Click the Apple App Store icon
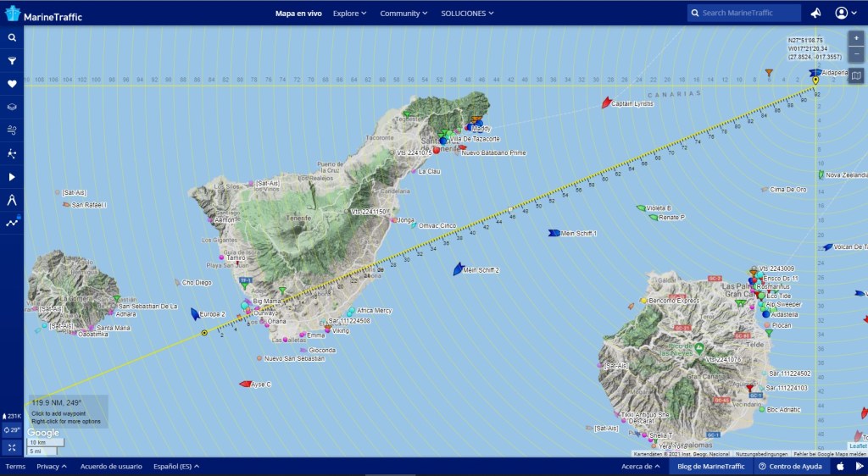 point(840,466)
